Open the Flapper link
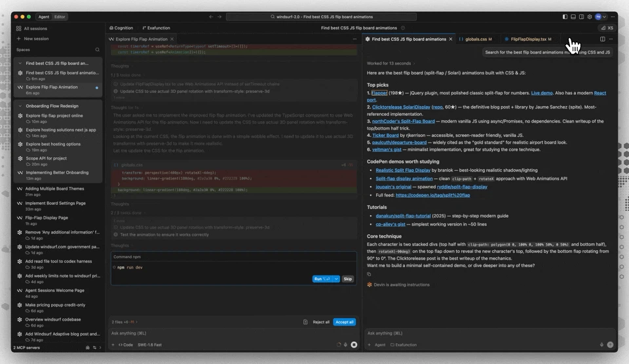629x364 pixels. (379, 93)
